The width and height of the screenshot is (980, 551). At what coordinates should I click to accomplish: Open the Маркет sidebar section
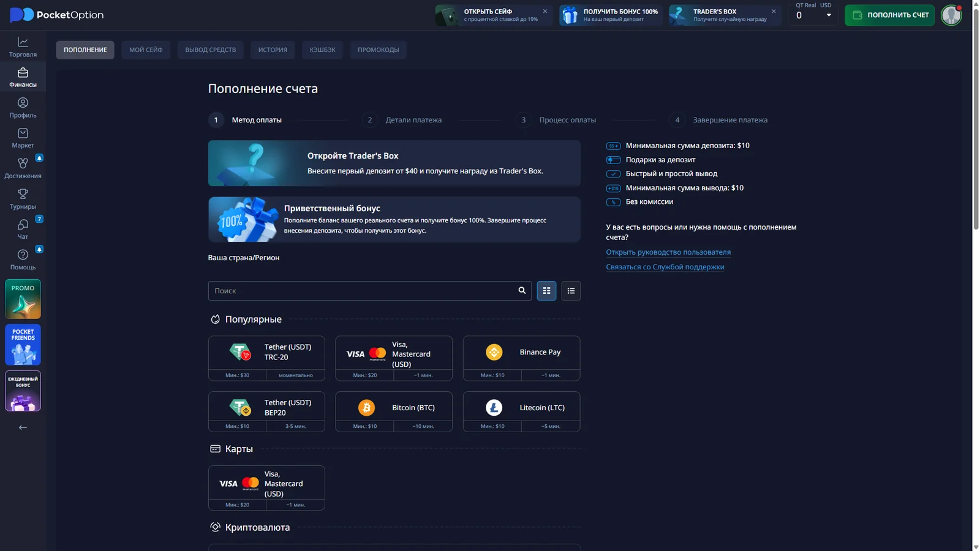[x=23, y=138]
